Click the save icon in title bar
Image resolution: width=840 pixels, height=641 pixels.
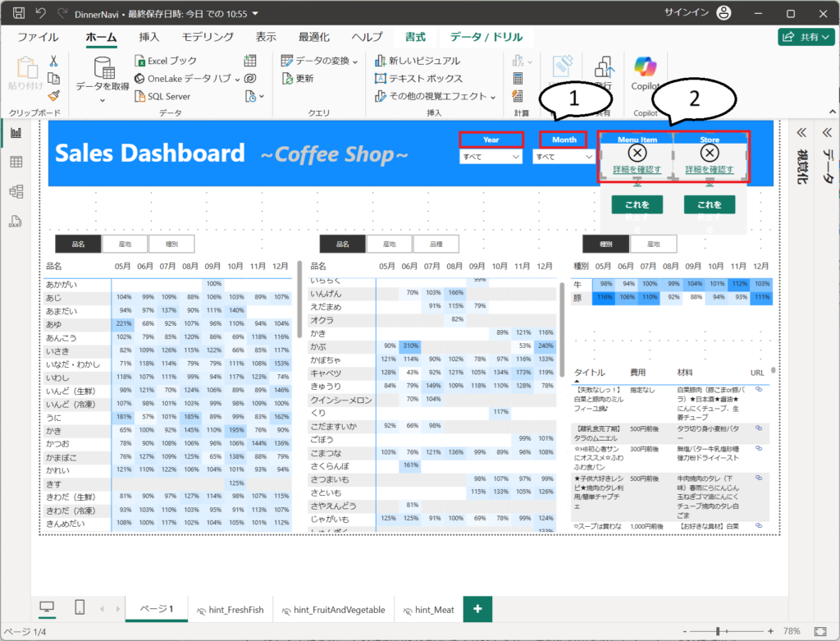(19, 14)
